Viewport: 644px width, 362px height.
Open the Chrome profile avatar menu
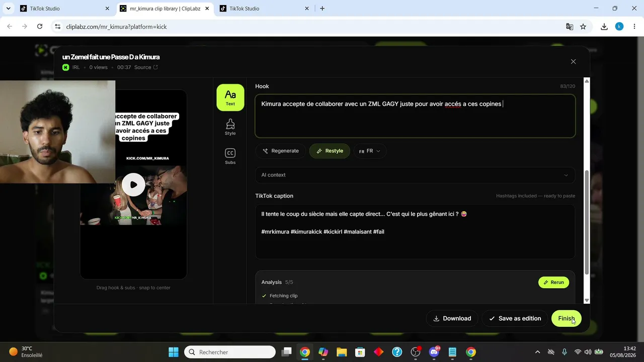(x=619, y=27)
